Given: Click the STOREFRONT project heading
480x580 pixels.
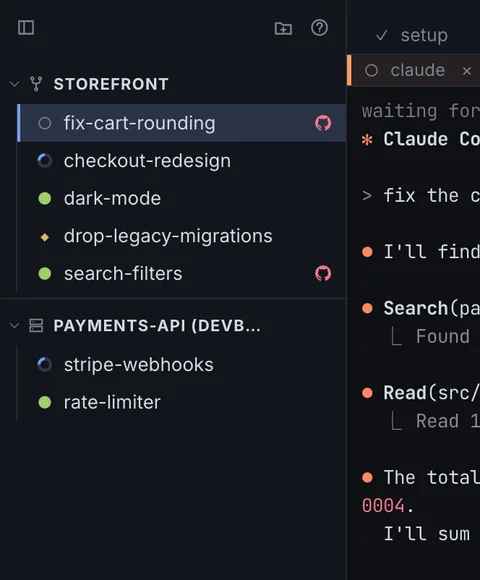Looking at the screenshot, I should [111, 84].
